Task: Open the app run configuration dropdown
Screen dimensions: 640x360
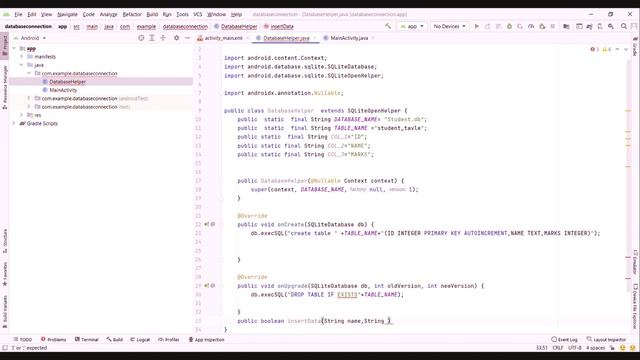Action: [412, 26]
